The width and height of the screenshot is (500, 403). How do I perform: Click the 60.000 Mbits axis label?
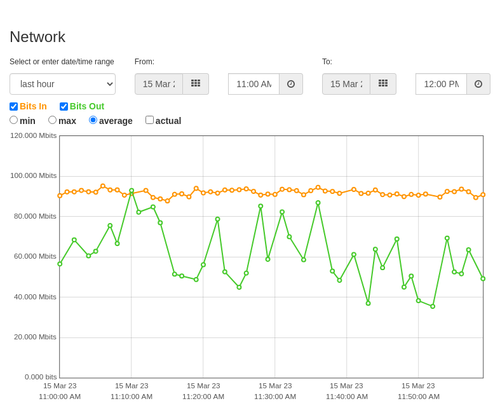coord(35,256)
